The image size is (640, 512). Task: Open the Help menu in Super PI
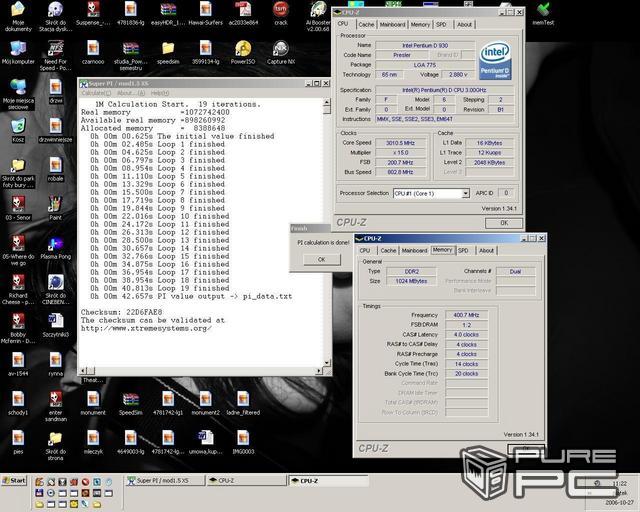(160, 93)
